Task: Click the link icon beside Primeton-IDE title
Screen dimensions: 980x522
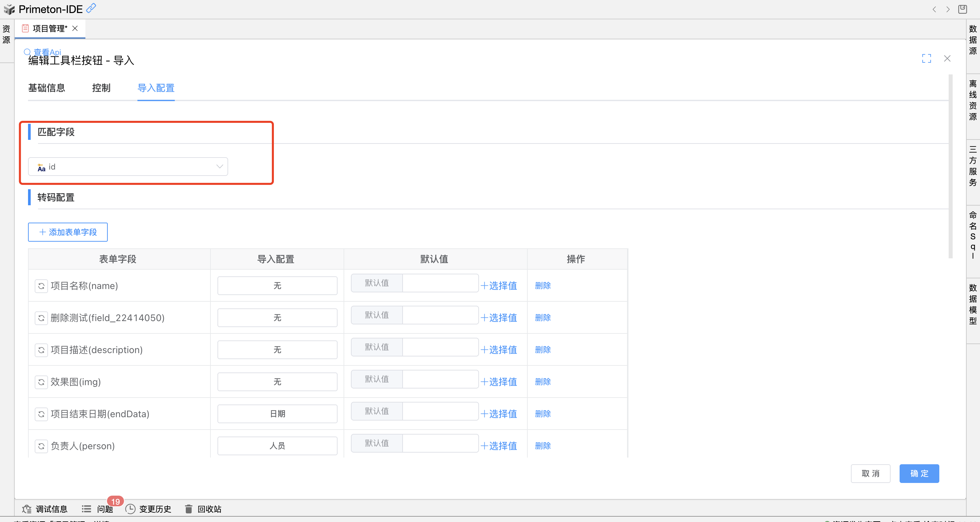Action: point(91,8)
